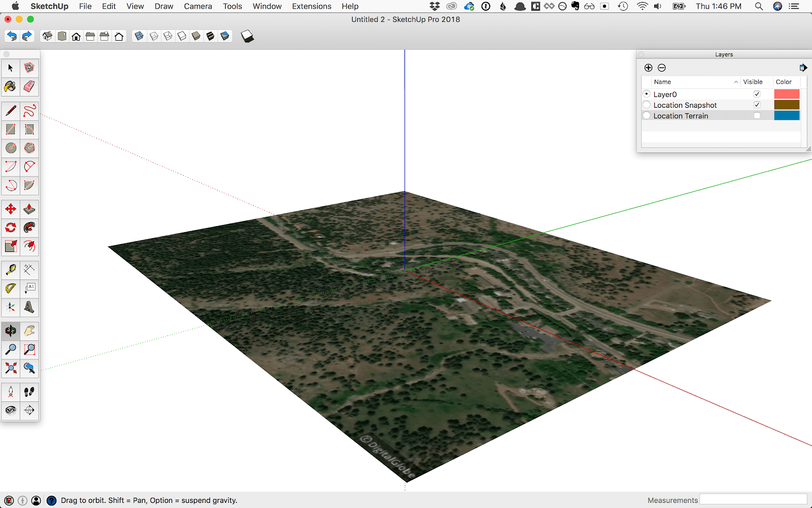Open Wi-Fi menu in the macOS menu bar
Screen dimensions: 812x508
(x=642, y=6)
